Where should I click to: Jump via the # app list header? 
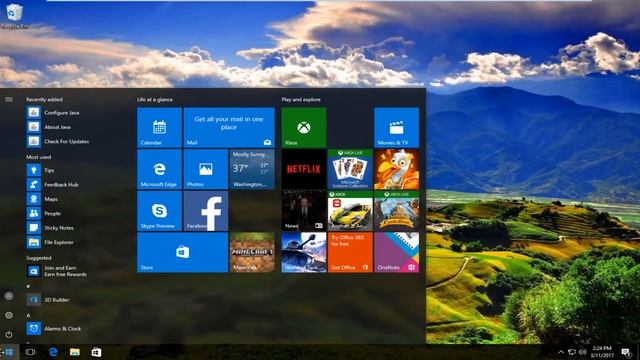coord(28,287)
